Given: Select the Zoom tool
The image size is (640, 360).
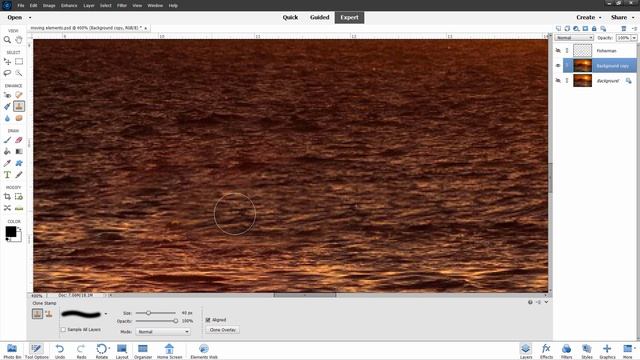Looking at the screenshot, I should (x=7, y=40).
